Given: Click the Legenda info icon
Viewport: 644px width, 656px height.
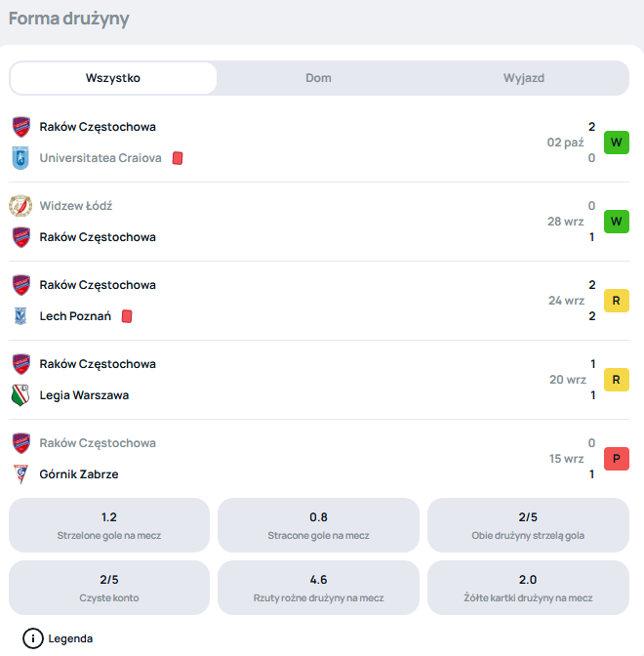Looking at the screenshot, I should coord(33,638).
